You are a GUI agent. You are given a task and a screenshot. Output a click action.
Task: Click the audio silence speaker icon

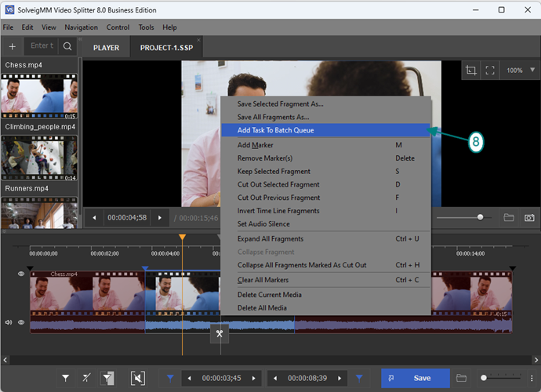pyautogui.click(x=138, y=378)
